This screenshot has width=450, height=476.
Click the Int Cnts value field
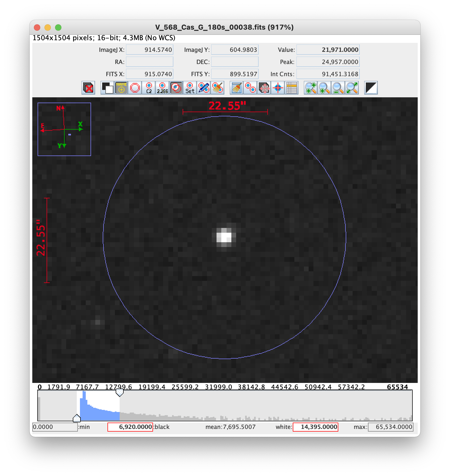(x=328, y=74)
